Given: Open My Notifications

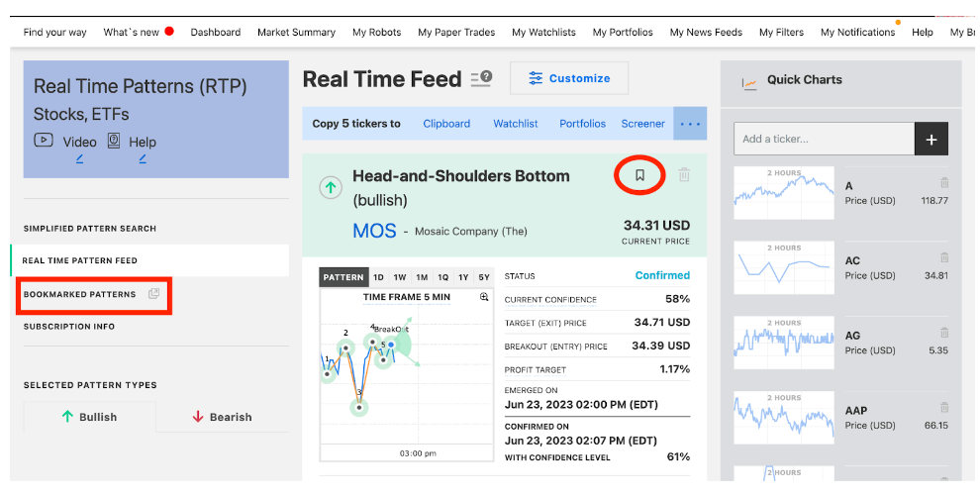Looking at the screenshot, I should point(857,33).
